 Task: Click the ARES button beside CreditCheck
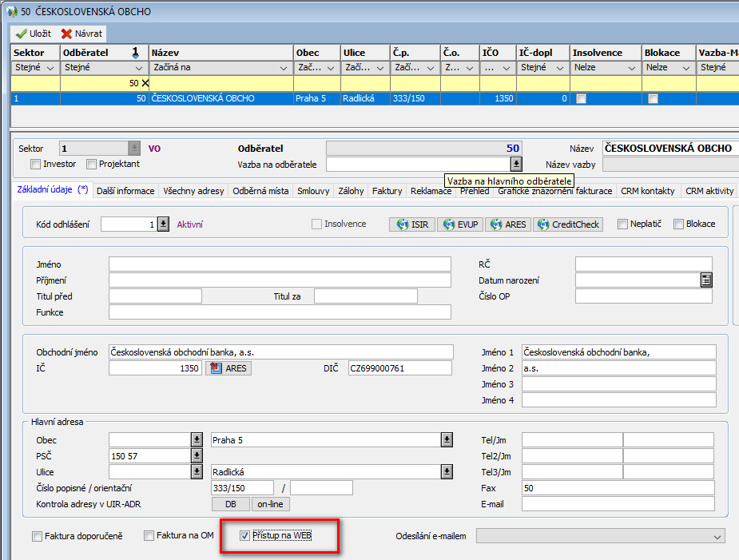click(507, 224)
